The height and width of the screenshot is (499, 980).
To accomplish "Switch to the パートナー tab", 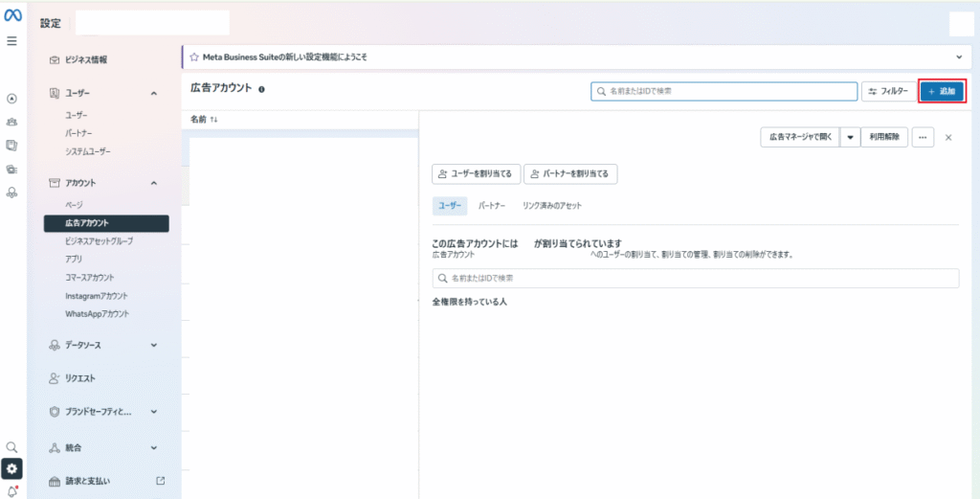I will [492, 206].
